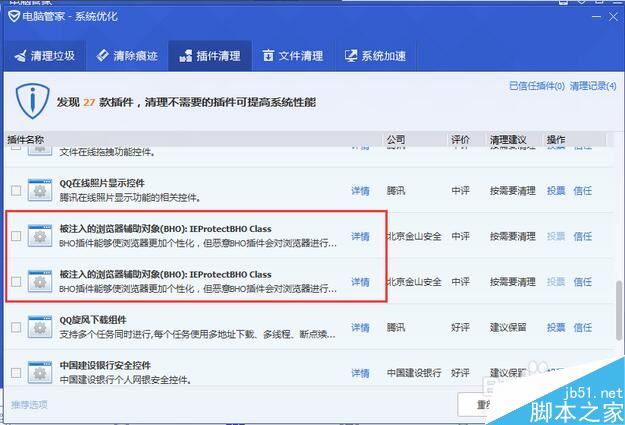This screenshot has width=625, height=425.
Task: Click 信任 for QQ在线照片显示控件
Action: click(x=583, y=190)
